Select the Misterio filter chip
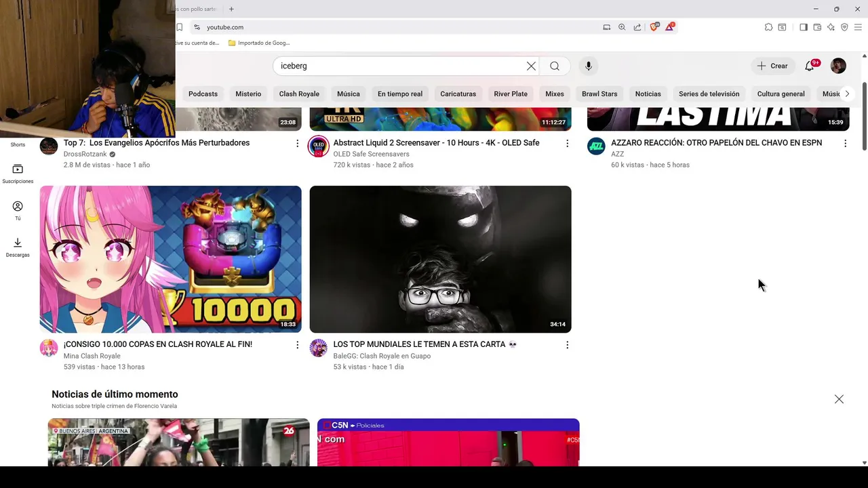868x488 pixels. [x=248, y=94]
